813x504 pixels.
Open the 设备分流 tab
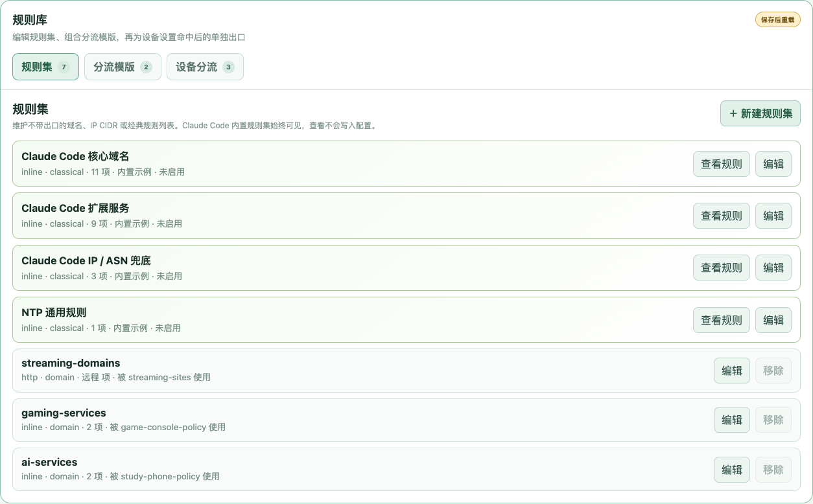(x=205, y=67)
